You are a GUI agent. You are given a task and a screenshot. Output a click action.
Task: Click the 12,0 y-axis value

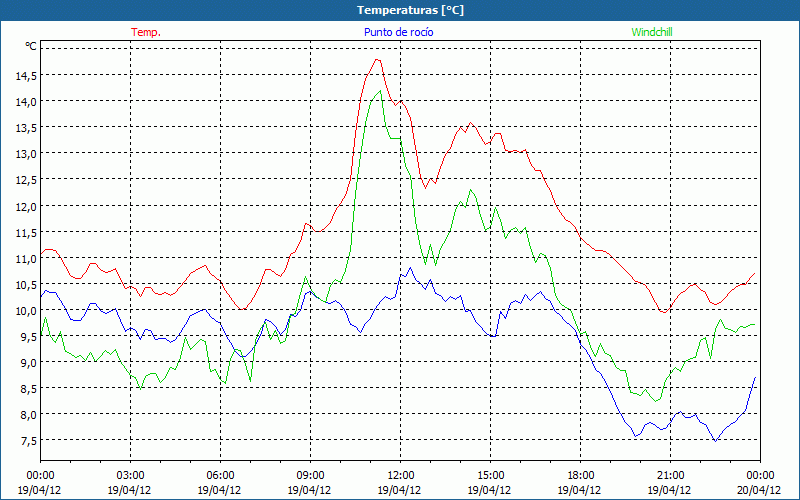[26, 206]
